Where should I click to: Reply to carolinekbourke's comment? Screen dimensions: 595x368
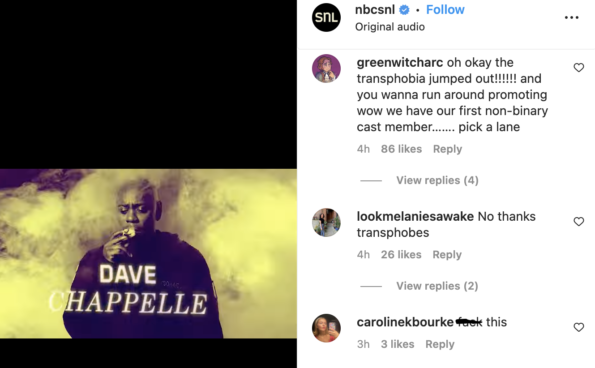440,344
